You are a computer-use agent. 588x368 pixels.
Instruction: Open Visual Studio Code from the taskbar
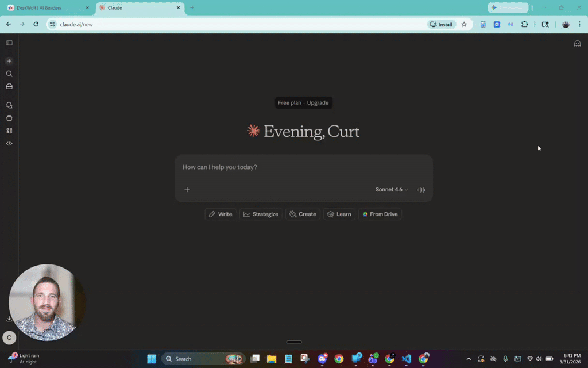(x=406, y=359)
